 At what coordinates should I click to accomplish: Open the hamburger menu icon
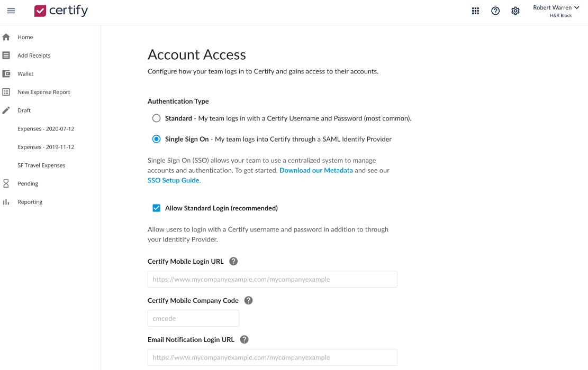pyautogui.click(x=11, y=11)
